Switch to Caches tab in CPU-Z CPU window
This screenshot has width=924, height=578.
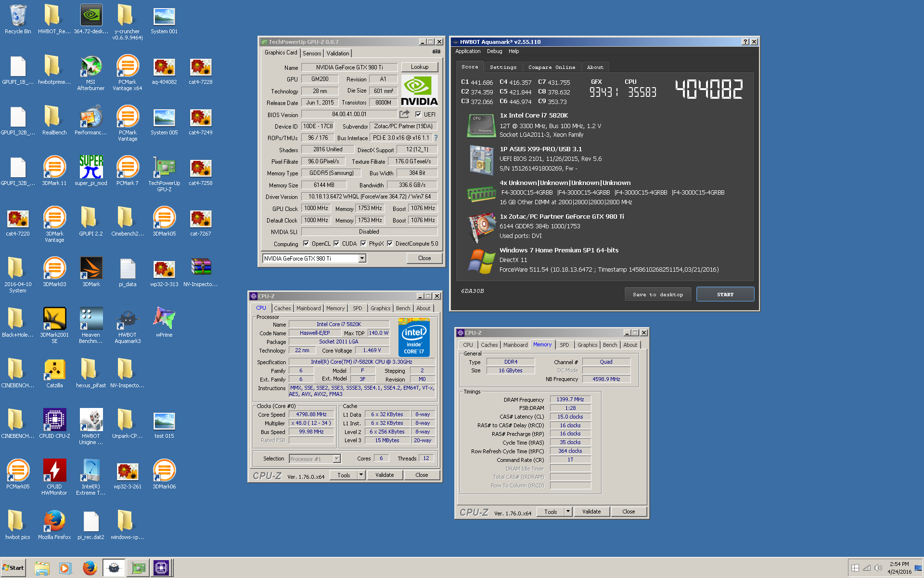pyautogui.click(x=282, y=308)
